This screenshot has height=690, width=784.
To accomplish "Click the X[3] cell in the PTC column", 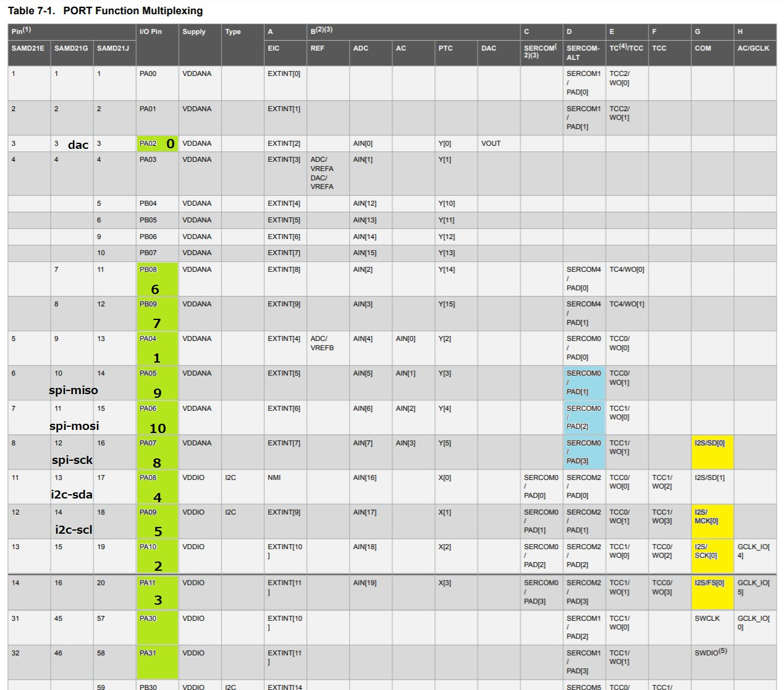I will point(455,592).
